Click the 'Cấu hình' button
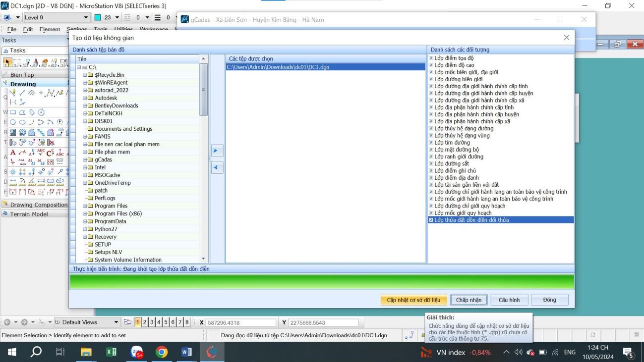Viewport: 644px width, 362px height. tap(509, 300)
